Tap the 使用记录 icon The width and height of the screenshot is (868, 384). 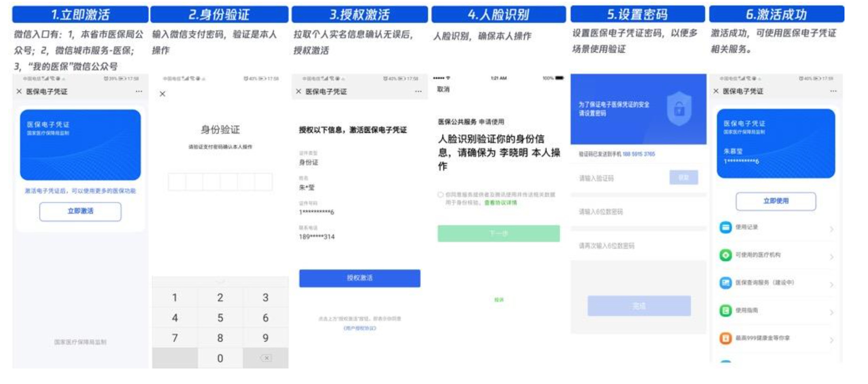(726, 227)
